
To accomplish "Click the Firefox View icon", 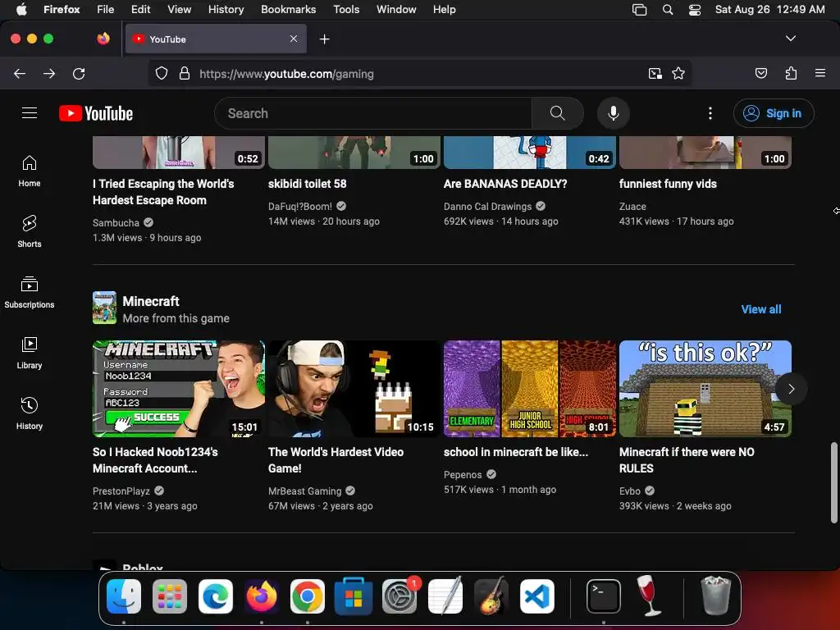I will pos(103,39).
